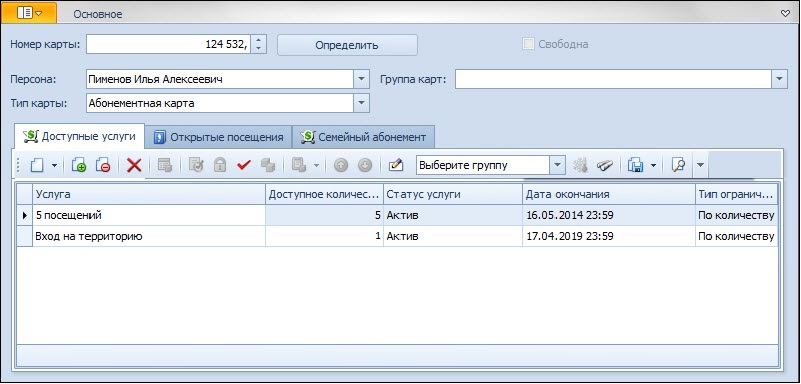
Task: Sort by 'Тип огранич...' column header
Action: pyautogui.click(x=737, y=194)
